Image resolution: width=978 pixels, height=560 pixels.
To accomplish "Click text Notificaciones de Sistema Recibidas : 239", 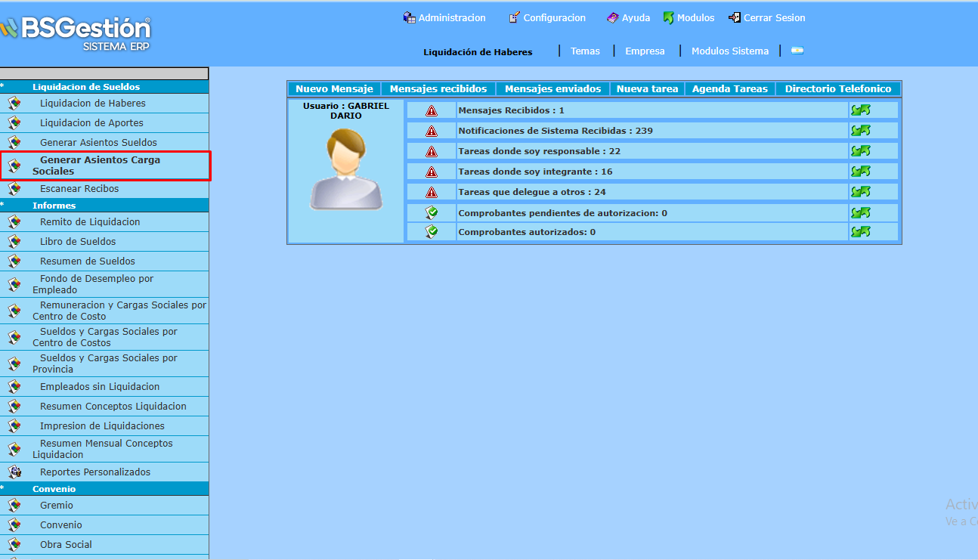I will (x=556, y=131).
